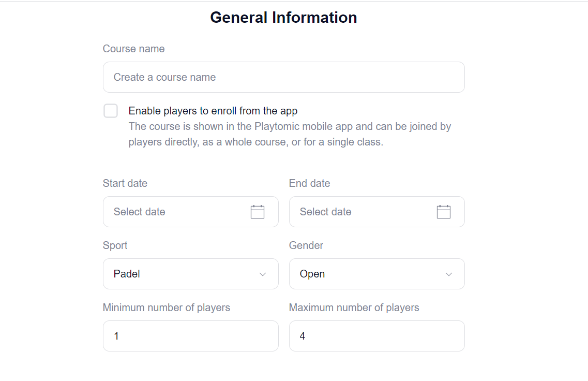Image resolution: width=588 pixels, height=381 pixels.
Task: Click the enrollment description text below the checkbox
Action: click(x=290, y=134)
